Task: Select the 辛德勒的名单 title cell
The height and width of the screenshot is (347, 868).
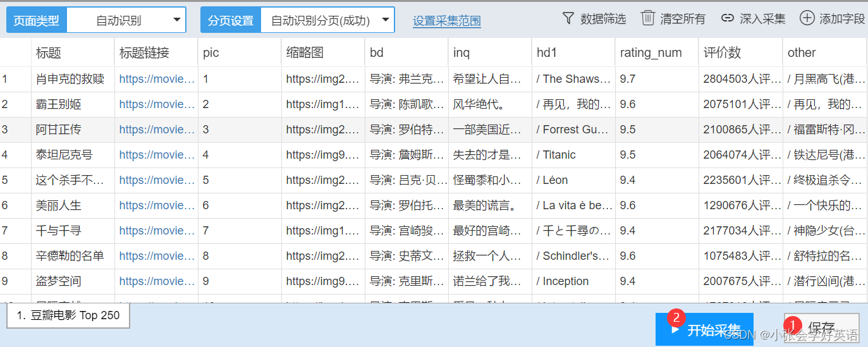Action: pyautogui.click(x=73, y=256)
